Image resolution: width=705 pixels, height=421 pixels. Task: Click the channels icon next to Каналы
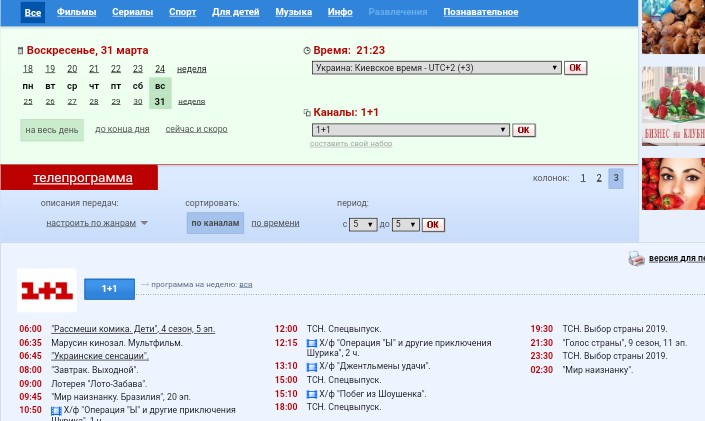click(307, 113)
